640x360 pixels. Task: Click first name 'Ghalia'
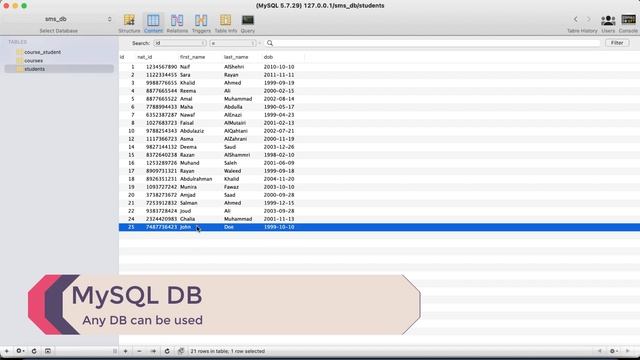(x=187, y=219)
